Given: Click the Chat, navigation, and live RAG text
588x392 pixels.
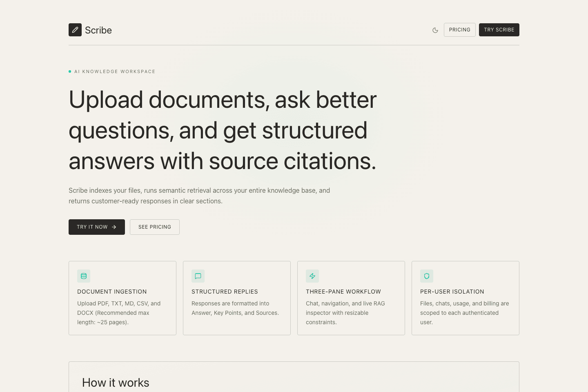Looking at the screenshot, I should [x=345, y=313].
